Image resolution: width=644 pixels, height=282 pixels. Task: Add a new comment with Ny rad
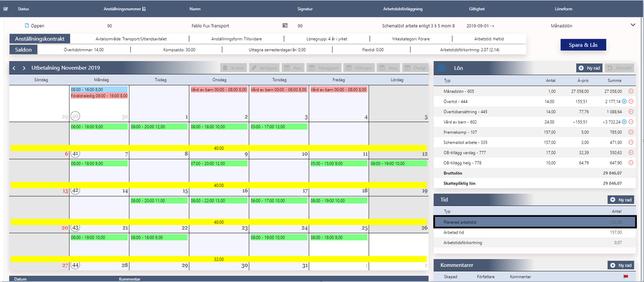pos(621,265)
